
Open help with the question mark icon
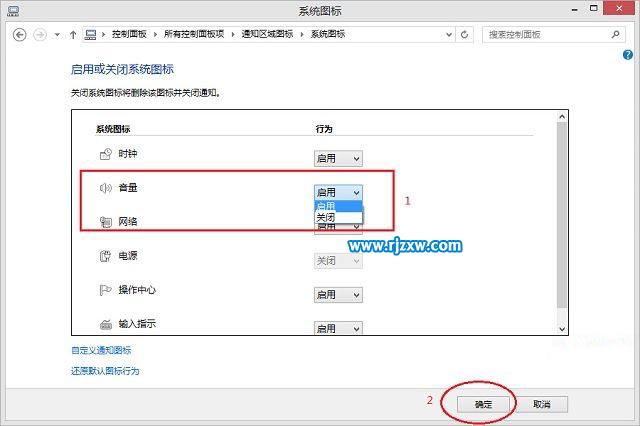[628, 55]
